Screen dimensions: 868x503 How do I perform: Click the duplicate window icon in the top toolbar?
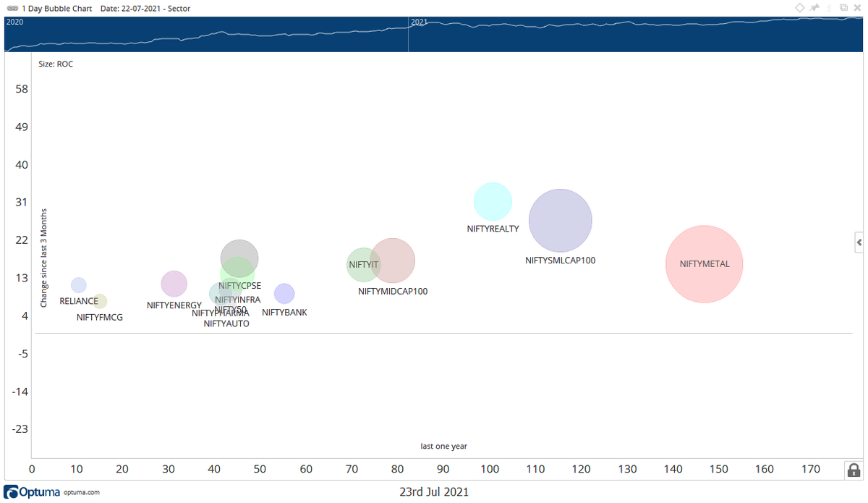[843, 7]
